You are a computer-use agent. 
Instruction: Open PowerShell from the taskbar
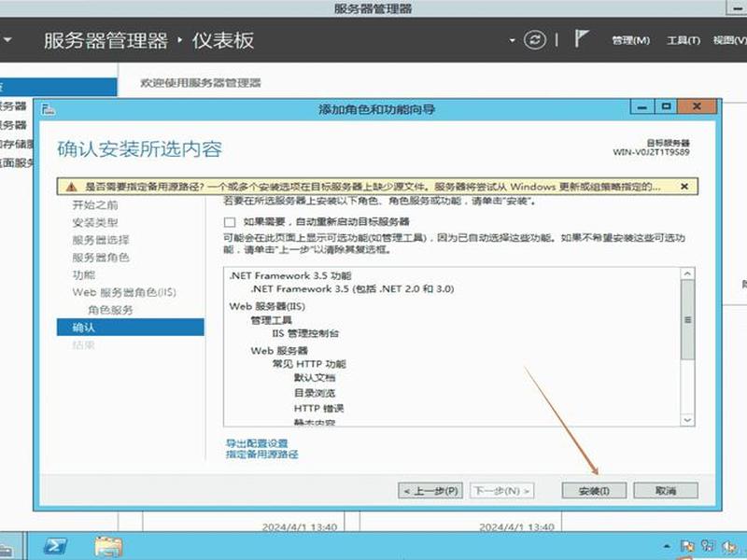55,546
